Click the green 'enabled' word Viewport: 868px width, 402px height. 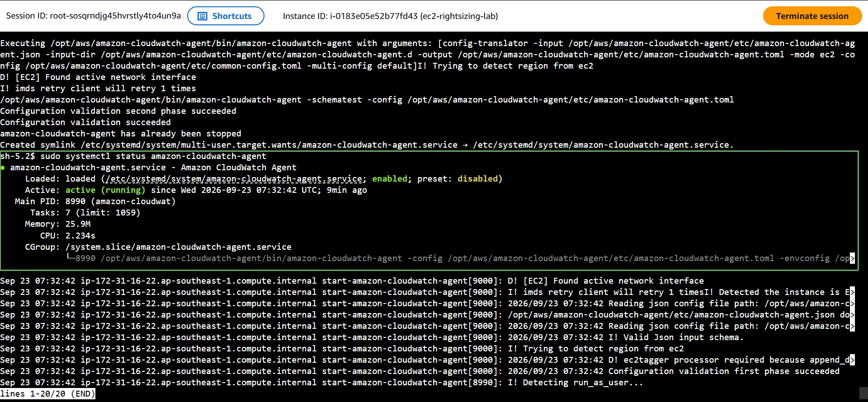(x=390, y=179)
